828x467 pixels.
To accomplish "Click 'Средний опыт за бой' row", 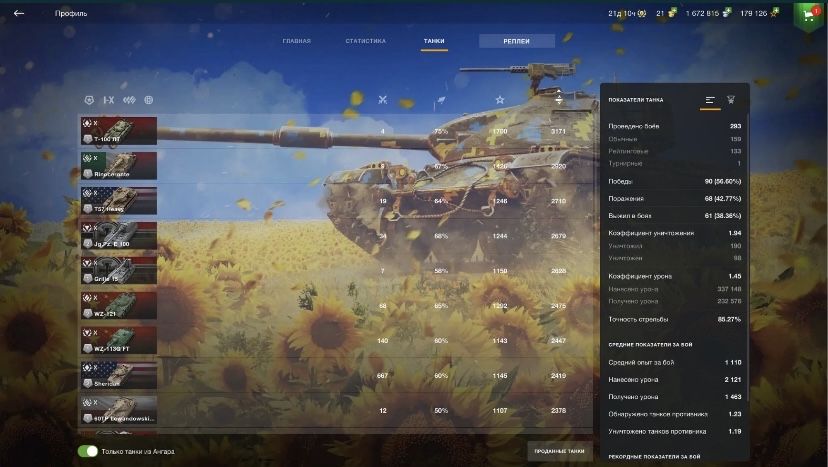I will coord(674,362).
